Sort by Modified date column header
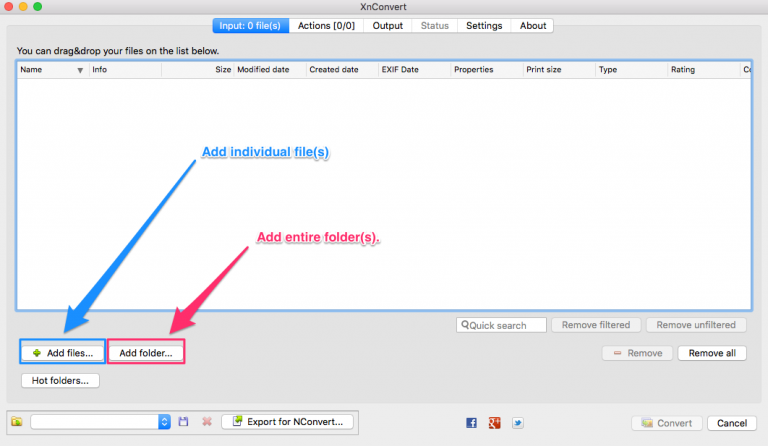Viewport: 768px width, 446px height. point(270,70)
